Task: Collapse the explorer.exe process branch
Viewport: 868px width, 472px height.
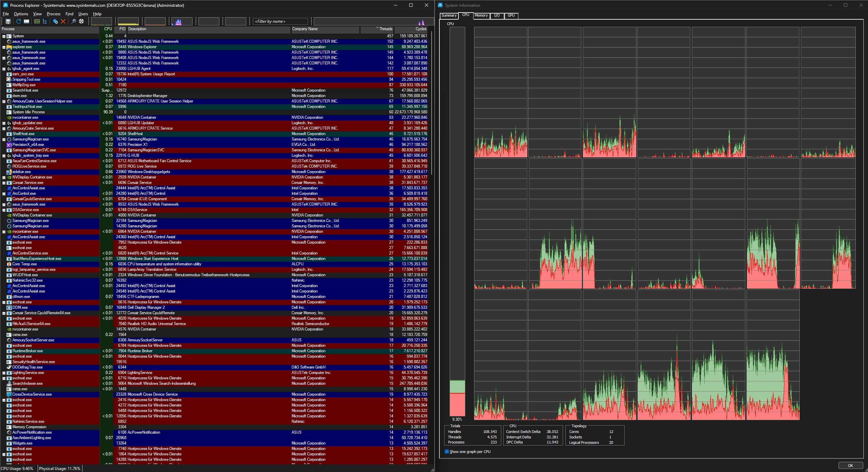Action: (3, 47)
